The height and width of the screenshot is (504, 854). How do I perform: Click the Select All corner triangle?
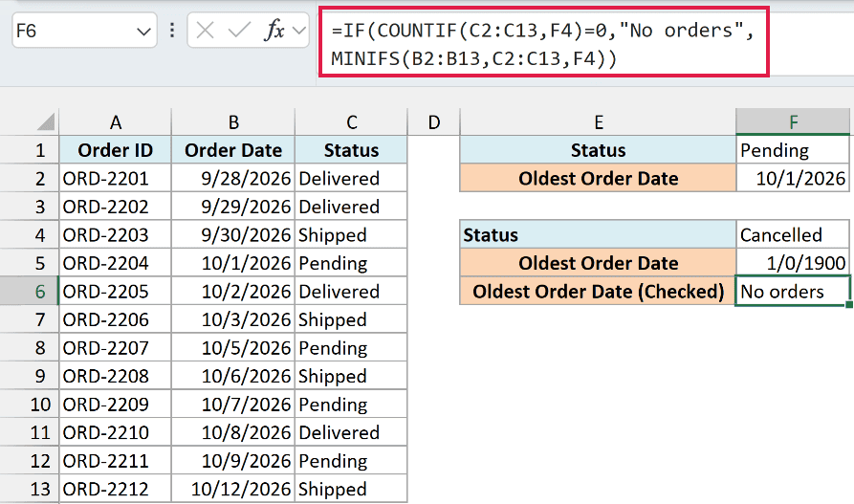coord(46,121)
